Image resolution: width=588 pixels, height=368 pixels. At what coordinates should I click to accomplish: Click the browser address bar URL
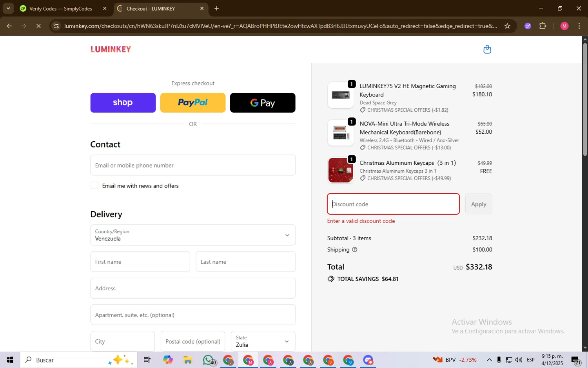[x=280, y=26]
